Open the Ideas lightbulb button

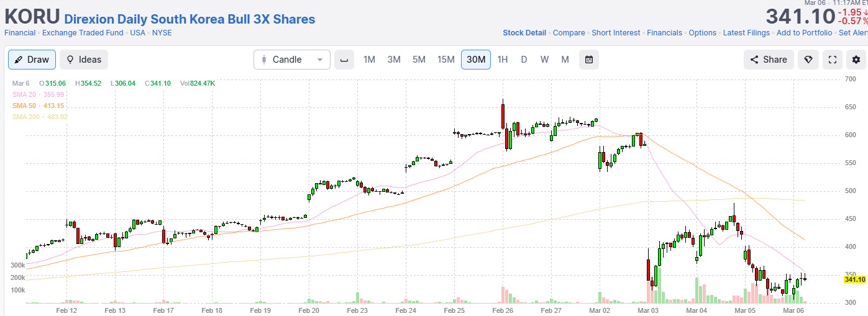(x=84, y=60)
